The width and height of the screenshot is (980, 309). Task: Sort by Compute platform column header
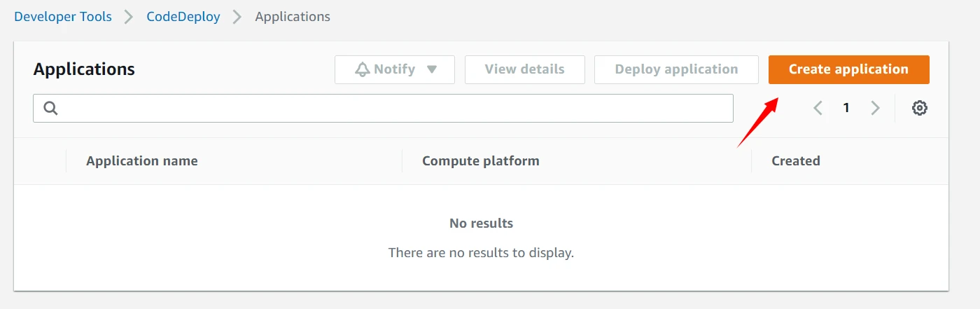[481, 161]
